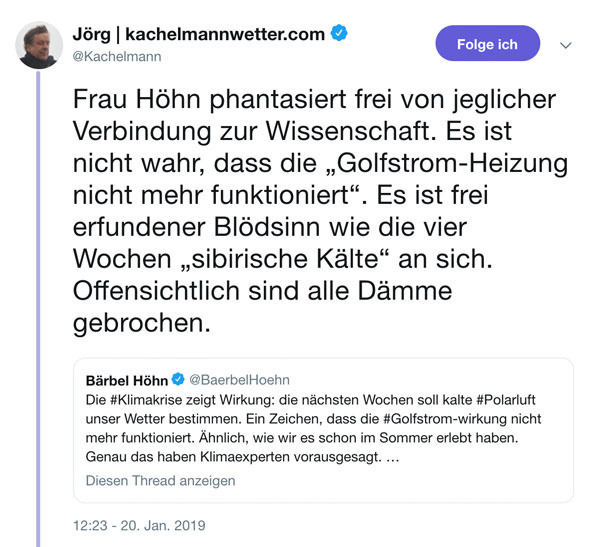Screen dimensions: 600x547
Task: Click the purple thread line below the avatar
Action: (x=40, y=300)
